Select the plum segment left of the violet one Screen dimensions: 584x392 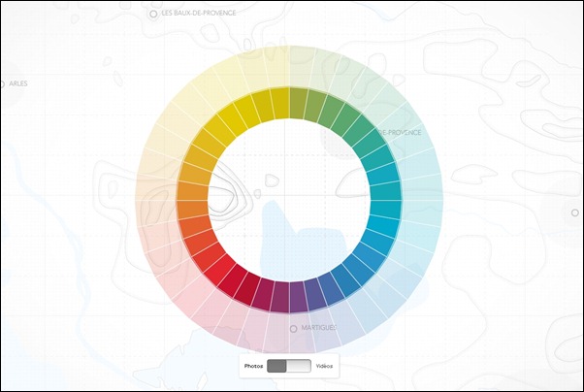[x=280, y=297]
